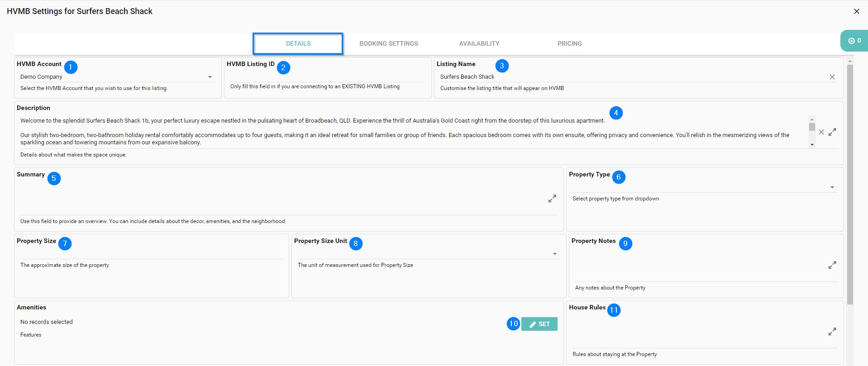
Task: Expand the House Rules editor
Action: click(832, 332)
